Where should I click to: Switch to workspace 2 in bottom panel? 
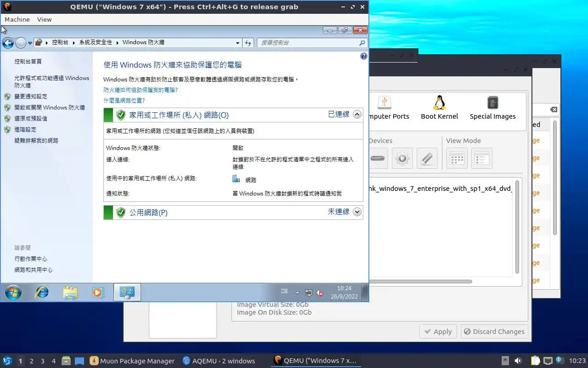[32, 361]
